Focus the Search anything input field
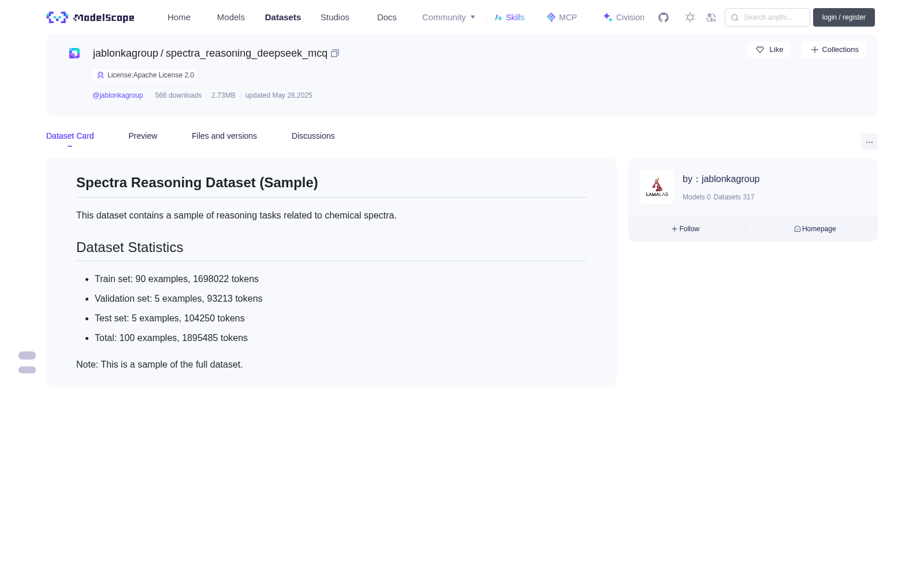Viewport: 924px width, 578px height. click(767, 17)
